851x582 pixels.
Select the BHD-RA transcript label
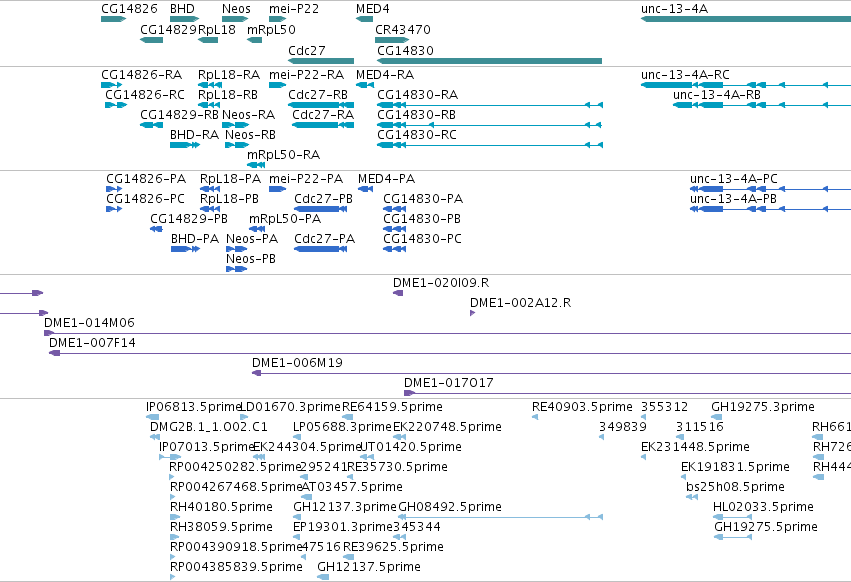(194, 134)
